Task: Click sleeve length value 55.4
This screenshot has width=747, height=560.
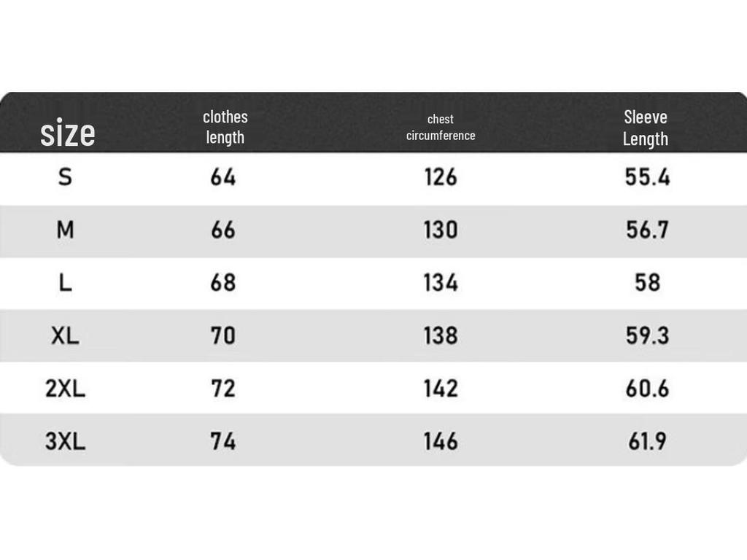Action: (x=647, y=177)
